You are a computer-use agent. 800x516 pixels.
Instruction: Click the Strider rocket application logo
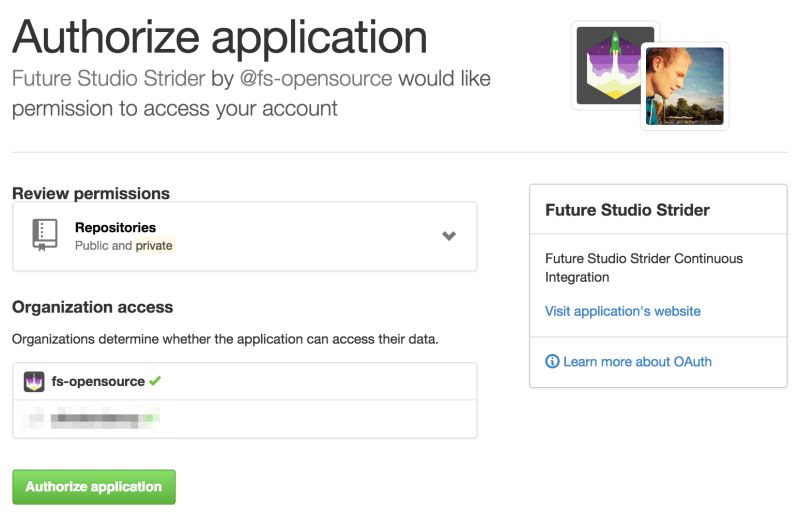614,64
